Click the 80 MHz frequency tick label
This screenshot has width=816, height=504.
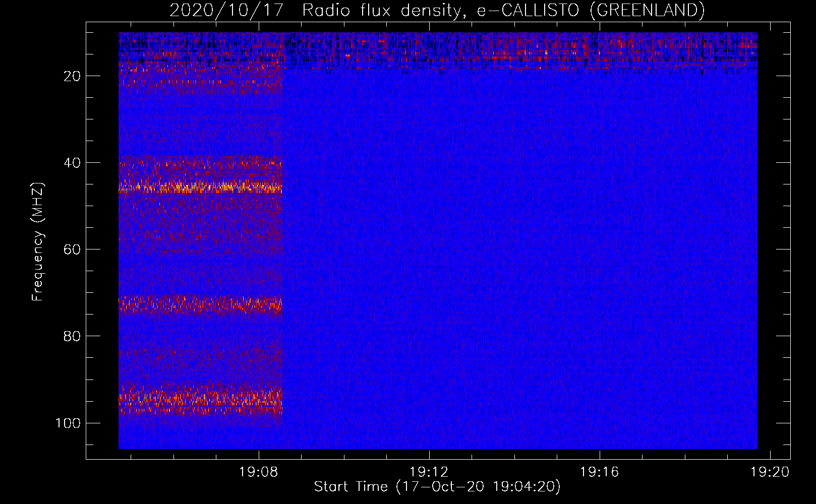click(x=72, y=336)
